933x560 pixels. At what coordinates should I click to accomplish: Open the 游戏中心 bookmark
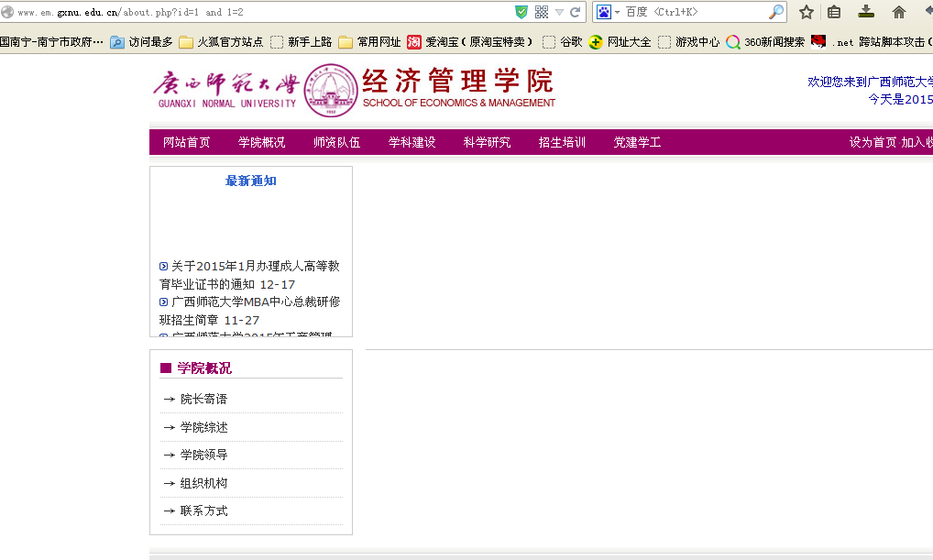point(688,41)
